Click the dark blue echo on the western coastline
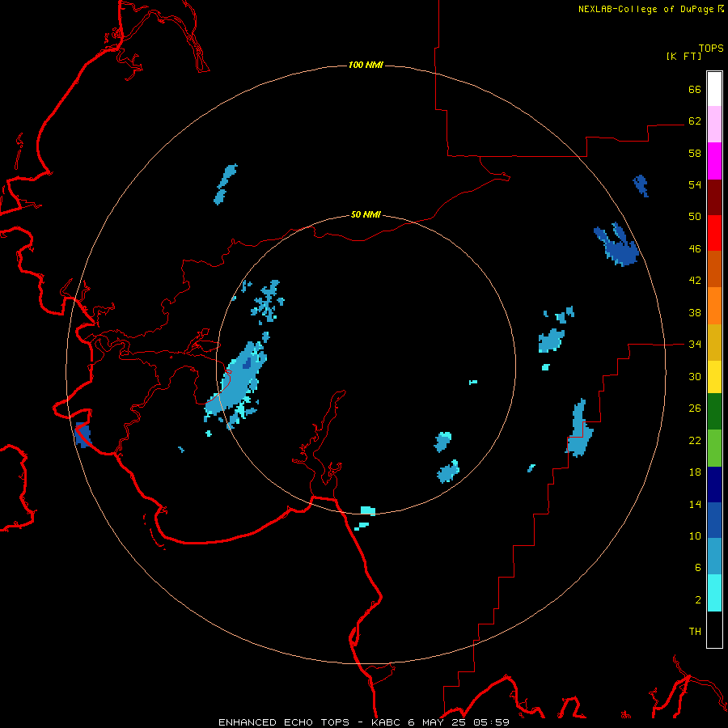 coord(83,434)
